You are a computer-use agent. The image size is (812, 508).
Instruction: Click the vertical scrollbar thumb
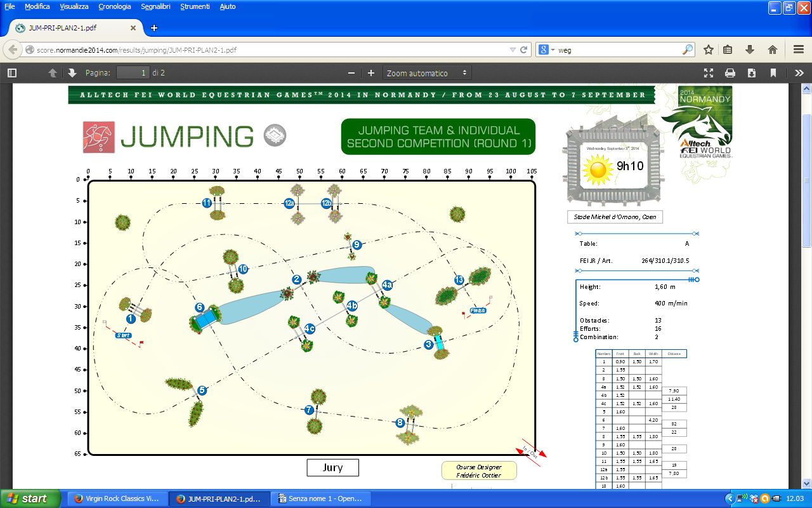[806, 181]
